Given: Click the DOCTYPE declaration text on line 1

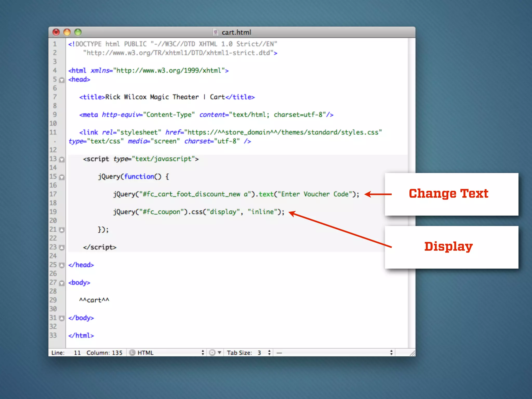Looking at the screenshot, I should tap(173, 44).
